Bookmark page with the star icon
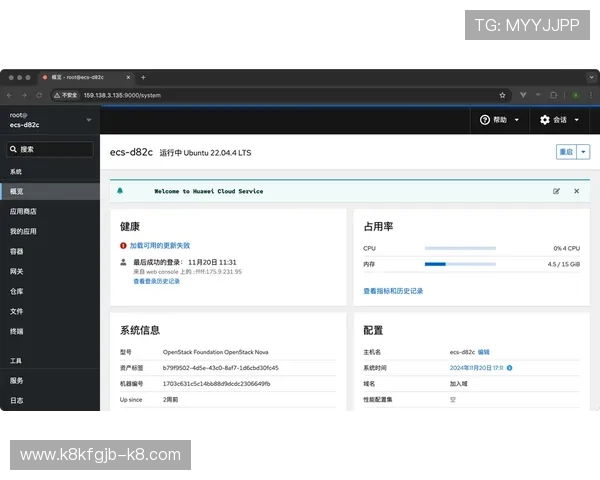This screenshot has height=480, width=600. point(502,95)
